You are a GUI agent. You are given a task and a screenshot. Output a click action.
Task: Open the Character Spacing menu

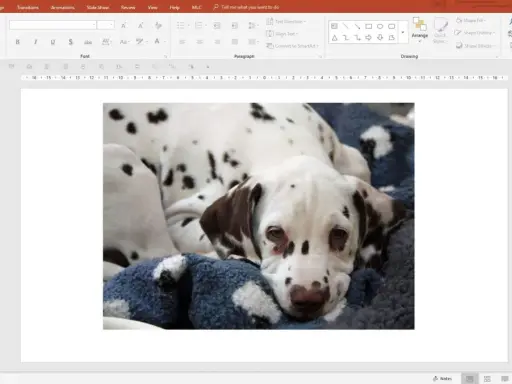pos(107,42)
